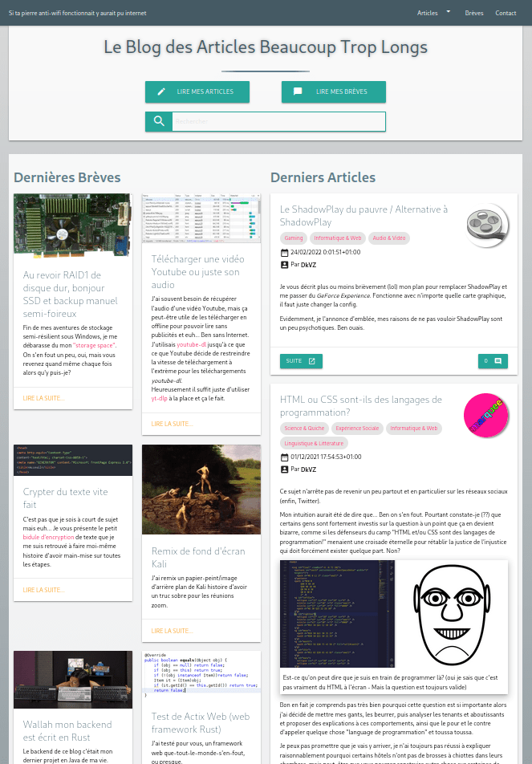Viewport: 532px width, 764px height.
Task: Open the Contact page from navbar
Action: (506, 13)
